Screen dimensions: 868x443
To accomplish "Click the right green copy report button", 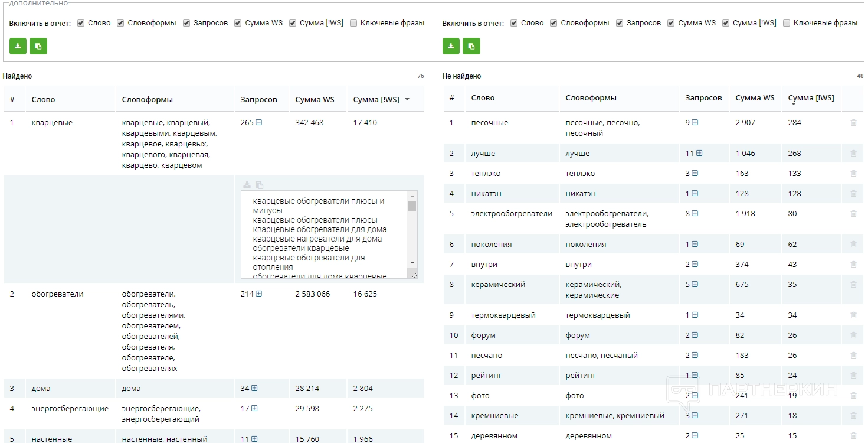I will (471, 46).
